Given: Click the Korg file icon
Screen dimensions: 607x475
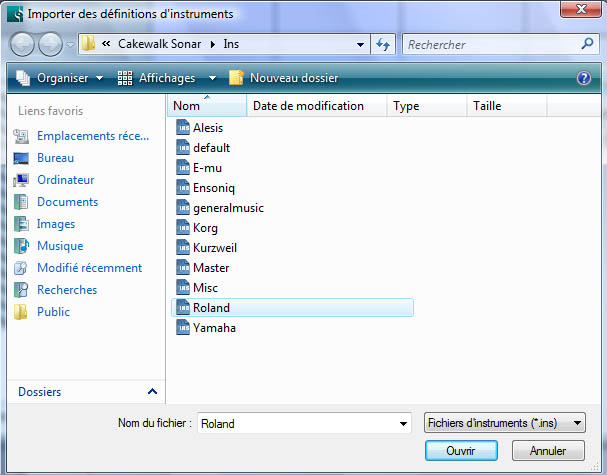Looking at the screenshot, I should [x=183, y=228].
